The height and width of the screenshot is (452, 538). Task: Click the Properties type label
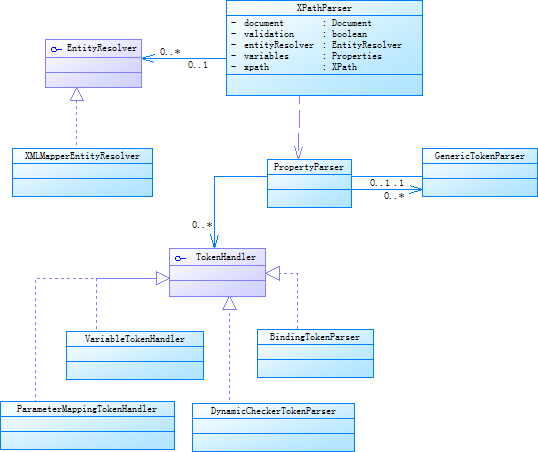tap(356, 56)
